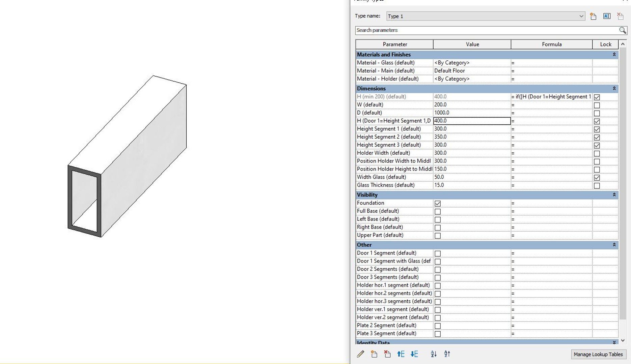The image size is (631, 364).
Task: Click the New Type icon beside Type name
Action: (x=593, y=16)
